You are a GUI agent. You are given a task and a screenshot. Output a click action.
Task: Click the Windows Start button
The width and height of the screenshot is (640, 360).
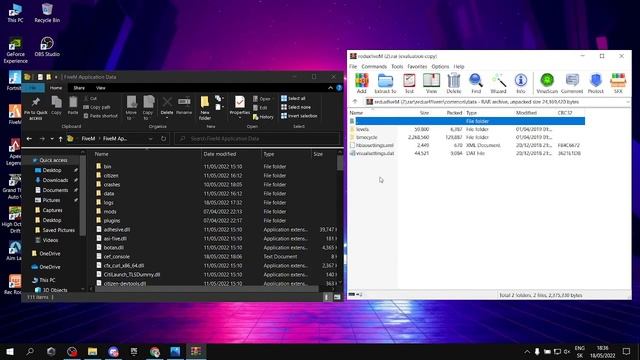[10, 351]
